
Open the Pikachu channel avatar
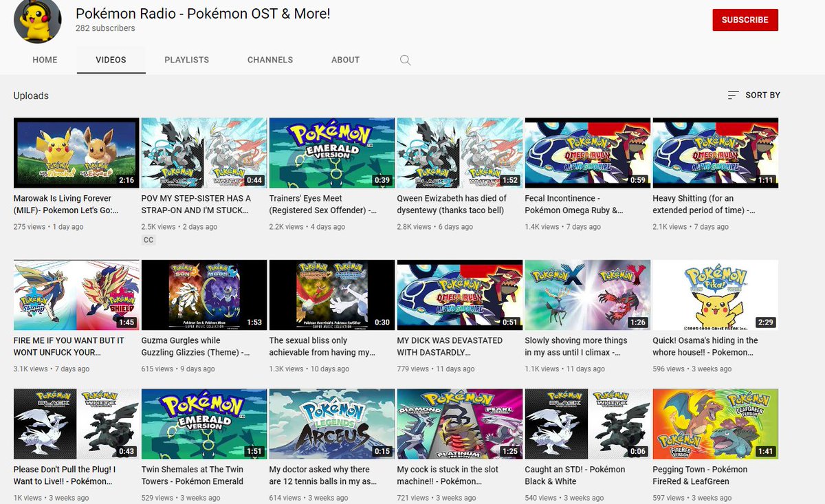click(x=38, y=20)
